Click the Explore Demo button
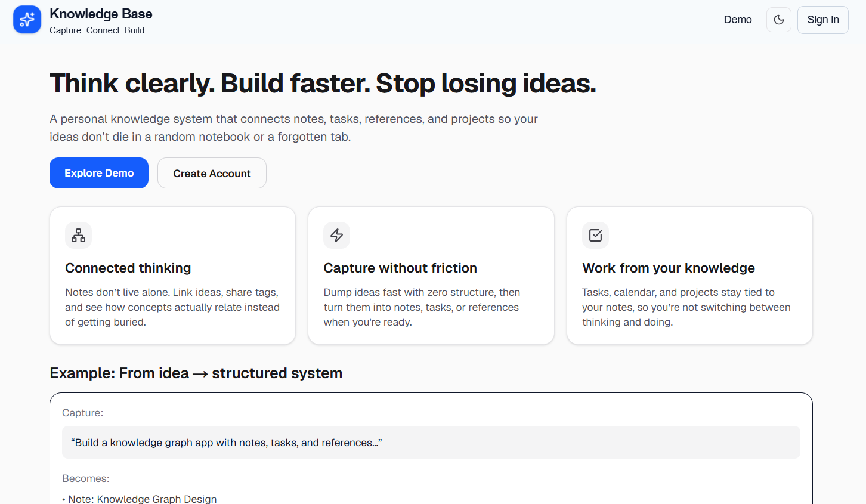The width and height of the screenshot is (866, 504). tap(99, 173)
